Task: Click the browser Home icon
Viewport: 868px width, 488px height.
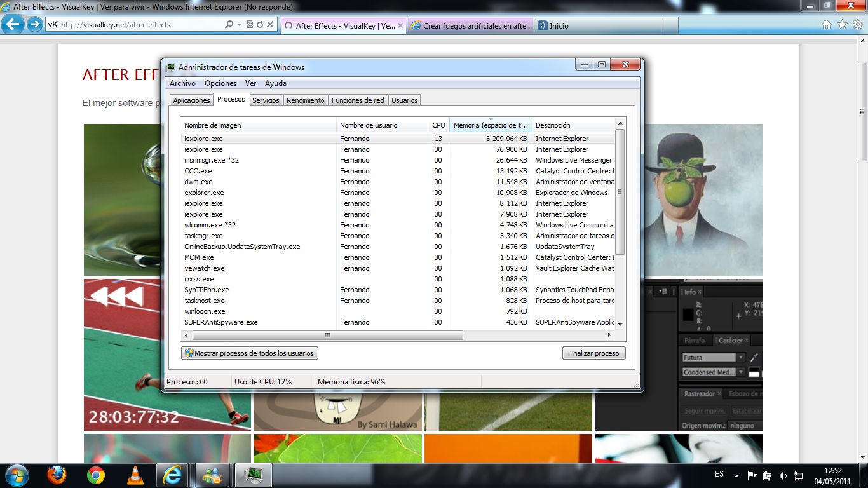Action: coord(826,25)
